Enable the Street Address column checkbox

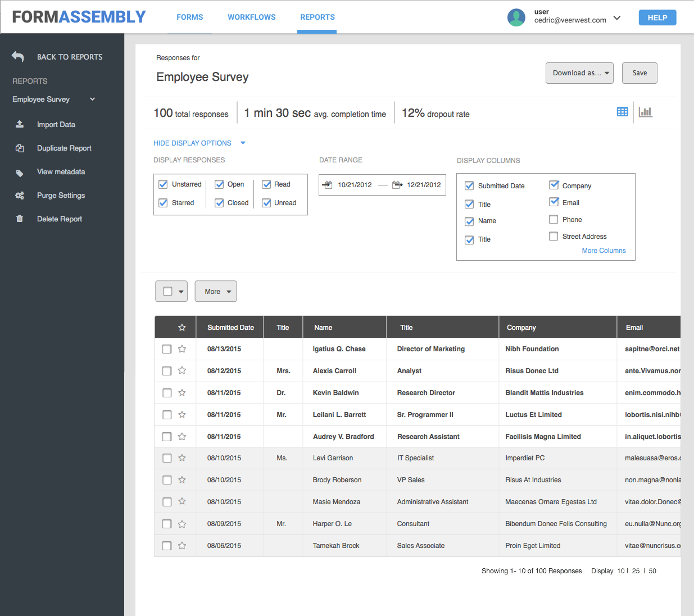coord(554,236)
